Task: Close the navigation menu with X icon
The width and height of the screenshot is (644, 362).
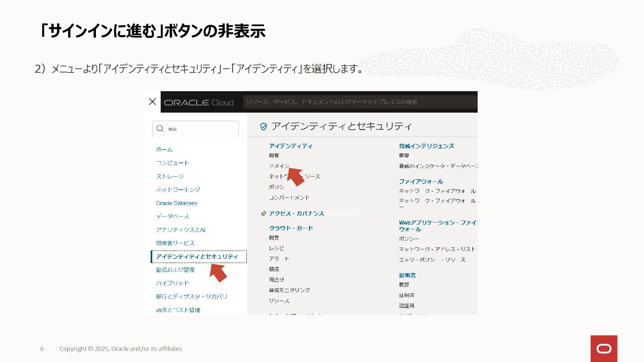Action: pyautogui.click(x=152, y=102)
